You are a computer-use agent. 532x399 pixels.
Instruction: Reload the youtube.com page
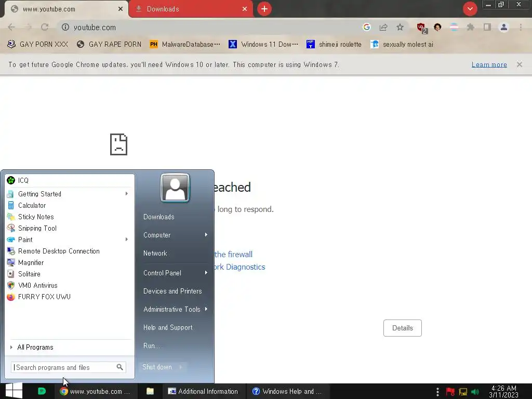pos(45,27)
